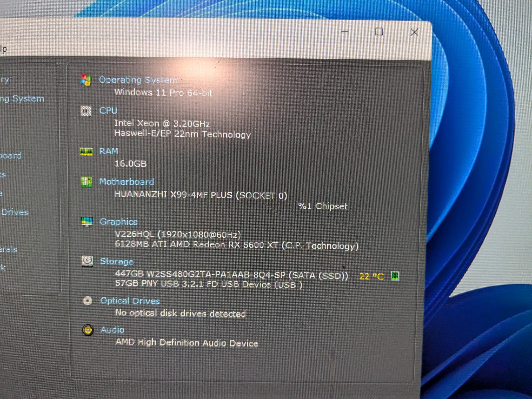Maximize the Speccy window
532x399 pixels.
tap(379, 32)
